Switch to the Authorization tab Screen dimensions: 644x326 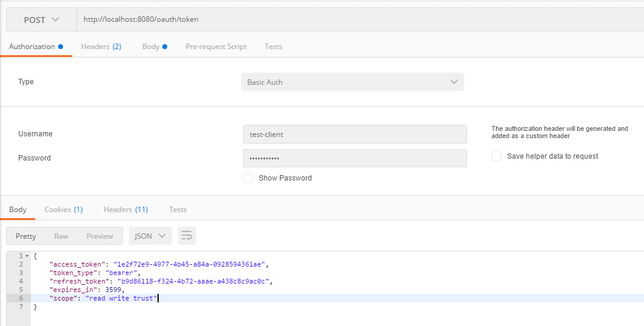[x=36, y=47]
